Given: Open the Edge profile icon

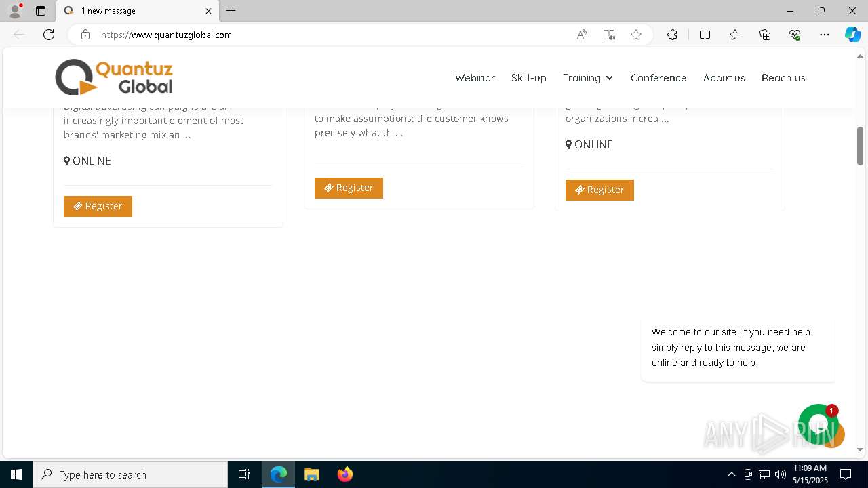Looking at the screenshot, I should pos(15,11).
